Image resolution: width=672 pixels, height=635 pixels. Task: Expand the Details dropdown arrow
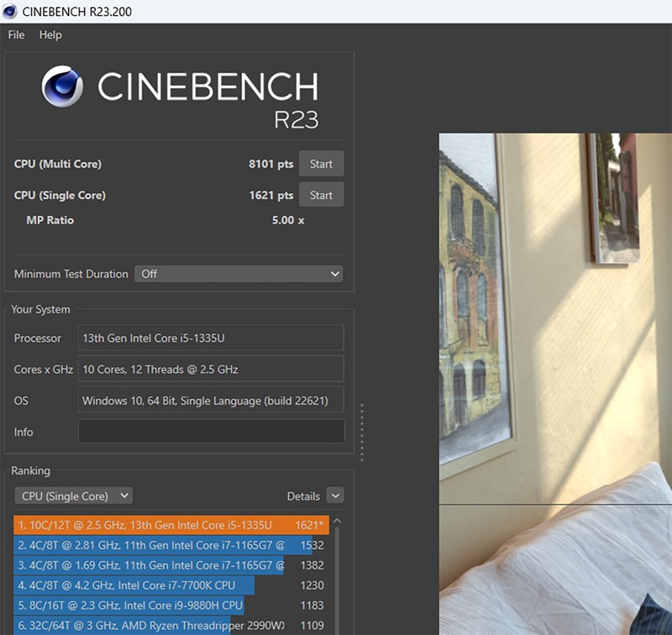click(x=335, y=496)
